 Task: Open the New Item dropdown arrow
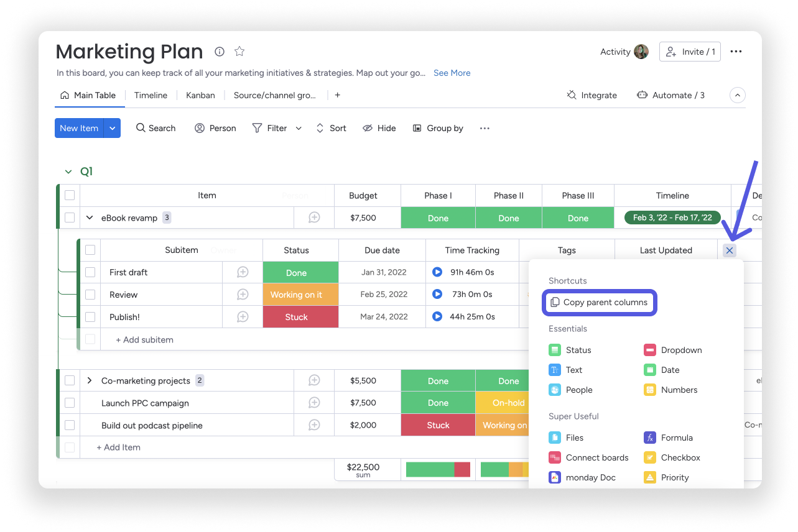pos(113,128)
